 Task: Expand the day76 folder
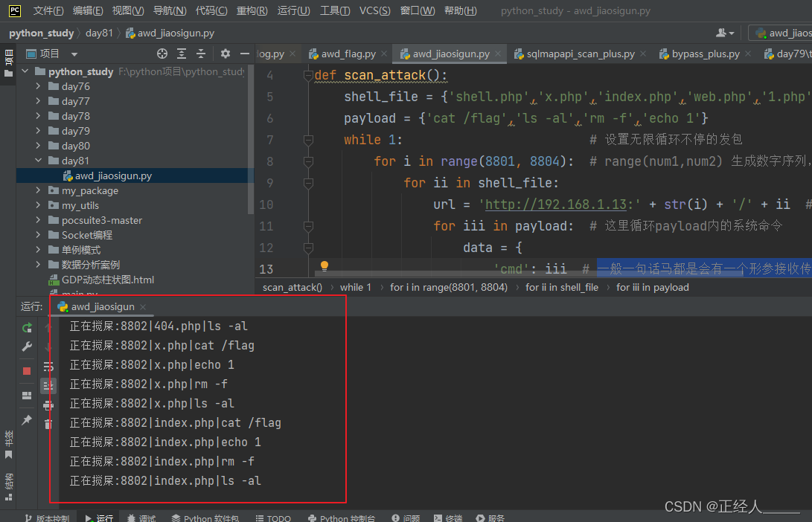point(38,86)
